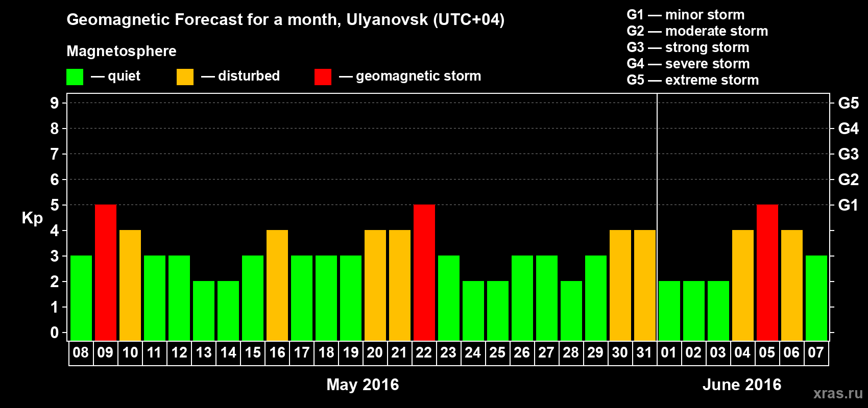This screenshot has width=868, height=408.
Task: Click the G3 right axis label
Action: coord(849,154)
